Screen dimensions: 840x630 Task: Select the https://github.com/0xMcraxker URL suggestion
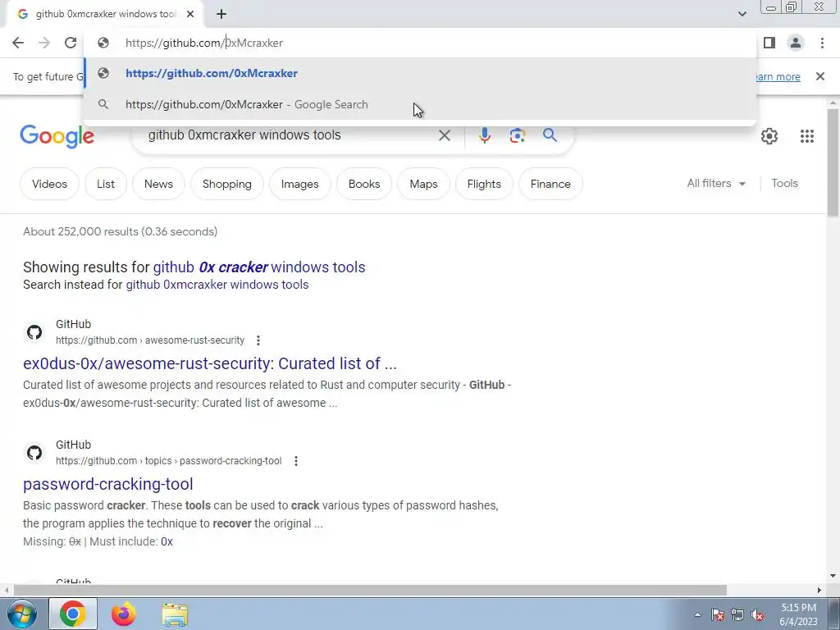420,73
